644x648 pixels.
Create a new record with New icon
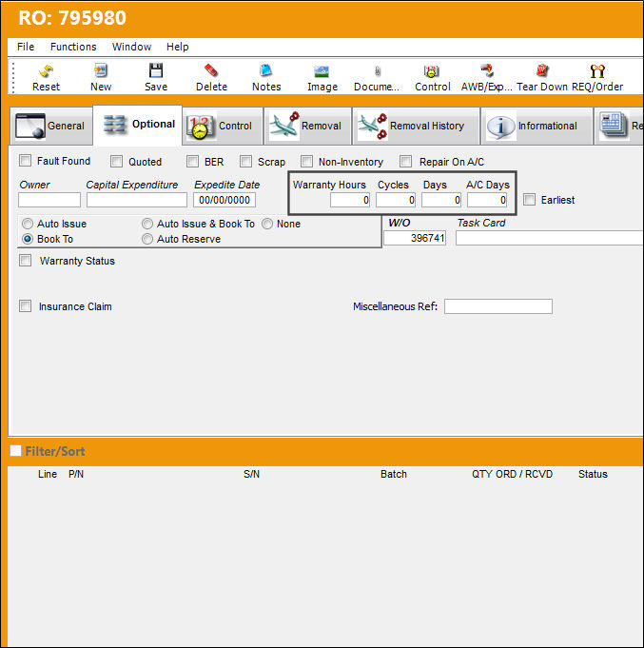pyautogui.click(x=101, y=77)
